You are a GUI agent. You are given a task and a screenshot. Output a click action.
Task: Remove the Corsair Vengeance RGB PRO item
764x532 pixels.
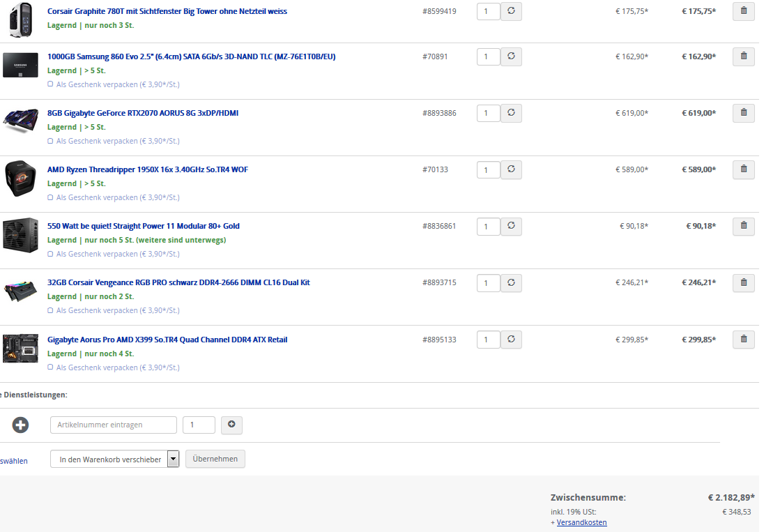point(744,282)
